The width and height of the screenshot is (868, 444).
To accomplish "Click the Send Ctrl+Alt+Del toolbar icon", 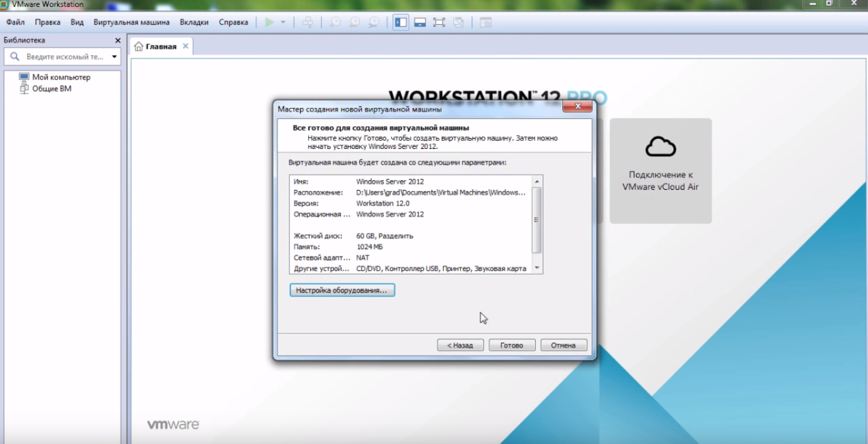I will pyautogui.click(x=308, y=22).
